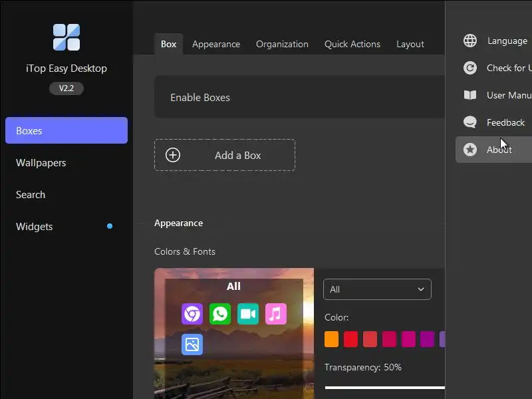Click the pink music note icon
Screen dimensions: 532x399
pyautogui.click(x=275, y=314)
